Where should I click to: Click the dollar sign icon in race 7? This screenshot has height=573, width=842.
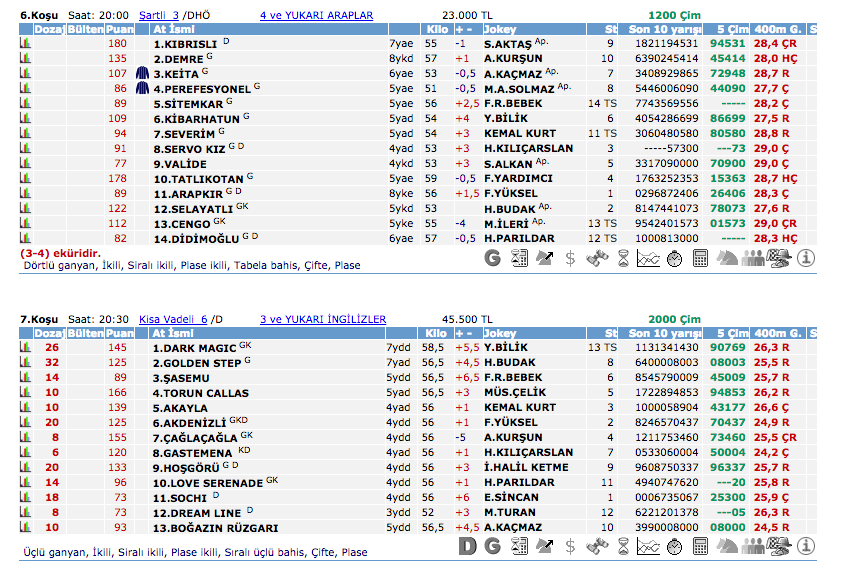click(570, 546)
